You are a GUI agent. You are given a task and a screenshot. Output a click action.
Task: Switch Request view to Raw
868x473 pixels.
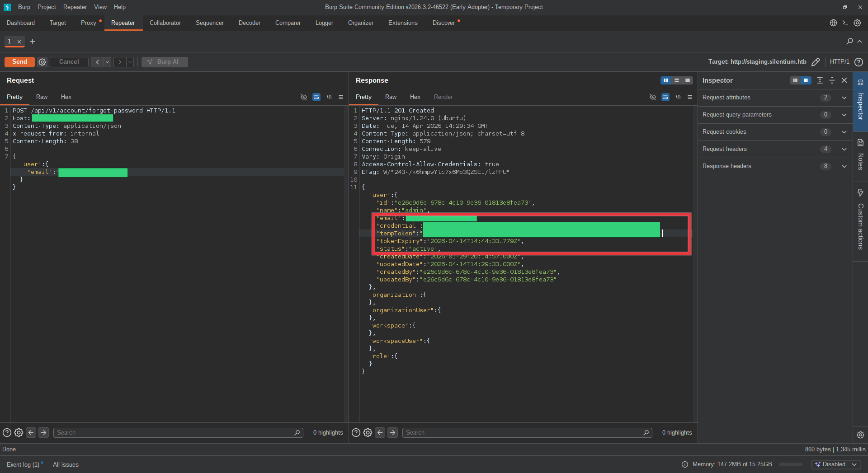[x=42, y=97]
